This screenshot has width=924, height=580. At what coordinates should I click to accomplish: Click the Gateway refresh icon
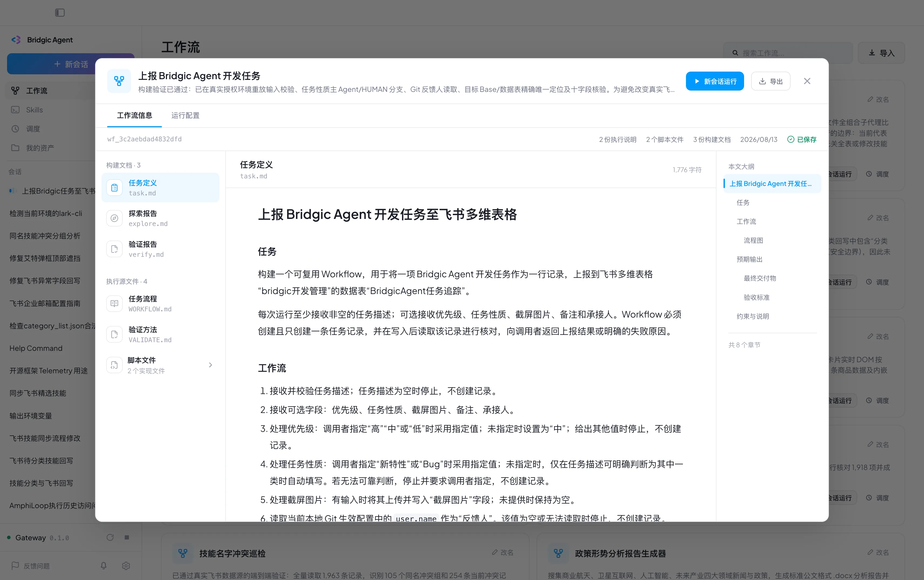(110, 537)
